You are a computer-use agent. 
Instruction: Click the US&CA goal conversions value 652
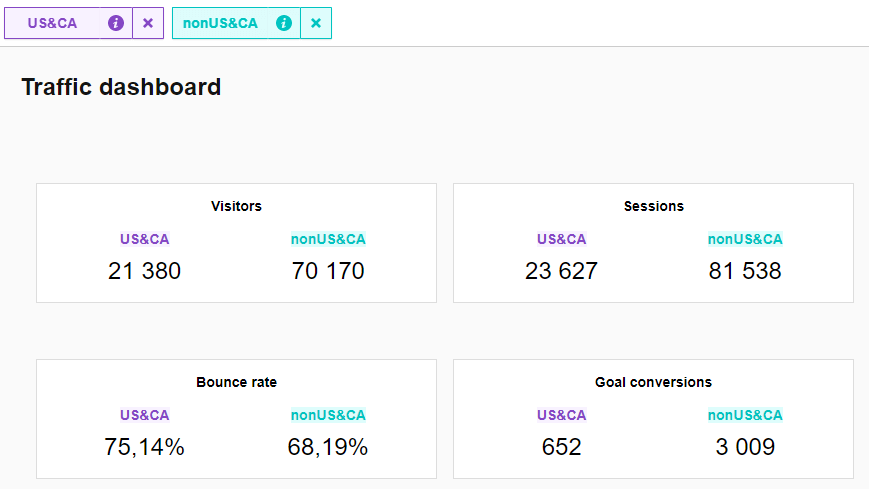(561, 447)
